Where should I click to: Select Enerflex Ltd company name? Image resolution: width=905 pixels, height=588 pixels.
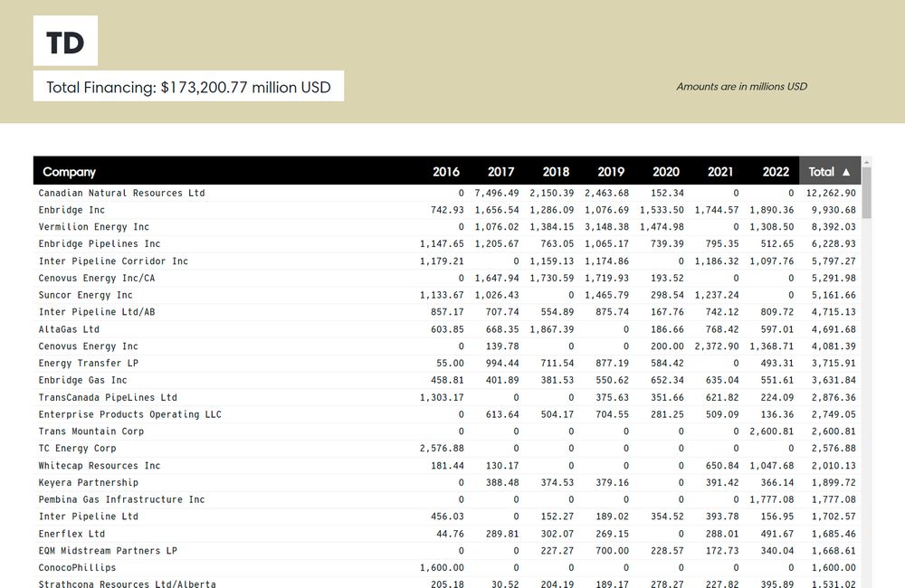(71, 534)
